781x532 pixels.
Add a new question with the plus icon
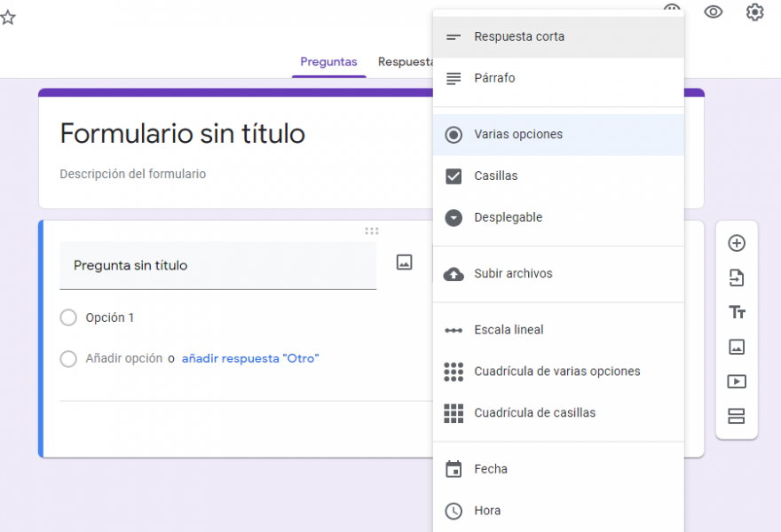point(737,243)
